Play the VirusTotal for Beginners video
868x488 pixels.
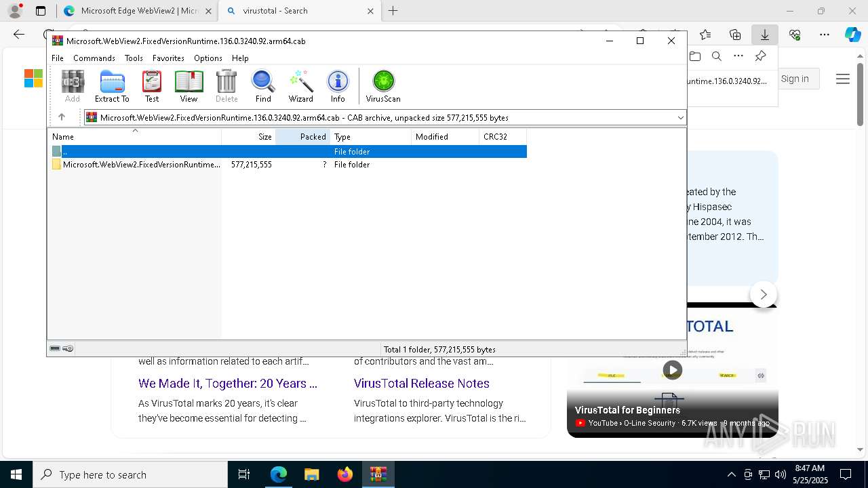coord(672,370)
